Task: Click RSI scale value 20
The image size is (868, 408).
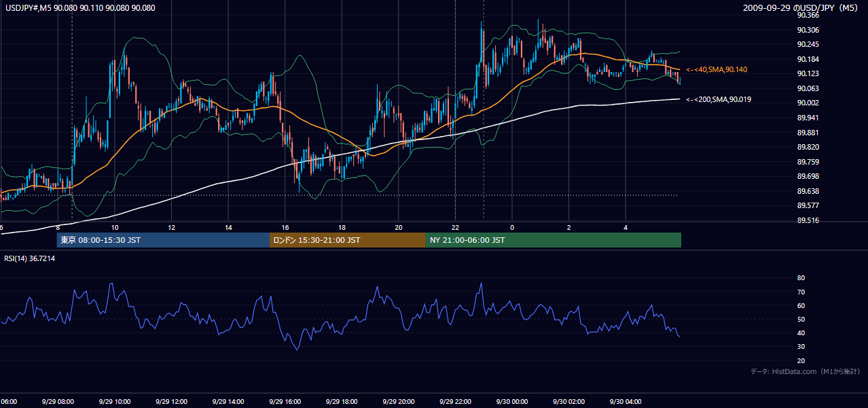Action: tap(801, 360)
